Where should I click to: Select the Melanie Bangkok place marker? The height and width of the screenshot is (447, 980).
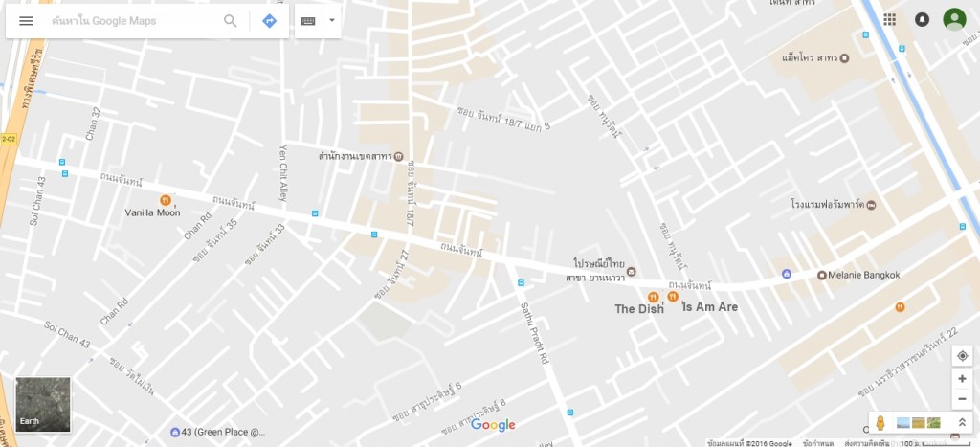click(x=822, y=275)
